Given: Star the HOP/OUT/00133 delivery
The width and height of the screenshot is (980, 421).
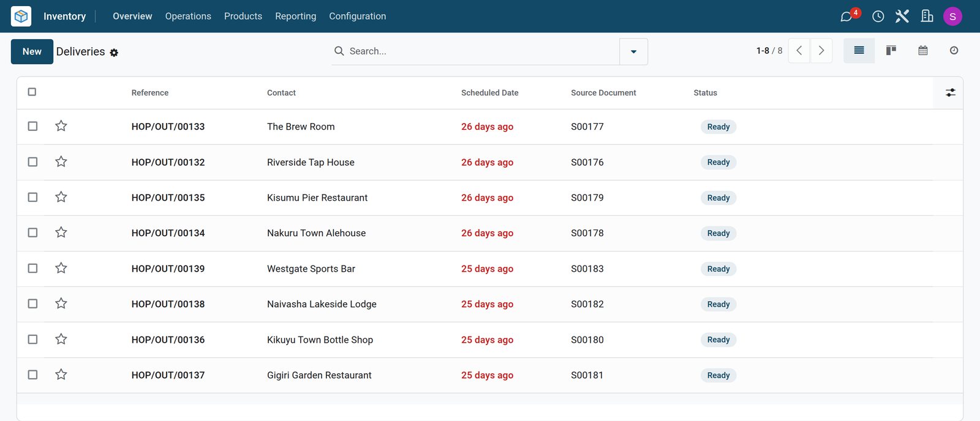Looking at the screenshot, I should tap(61, 126).
